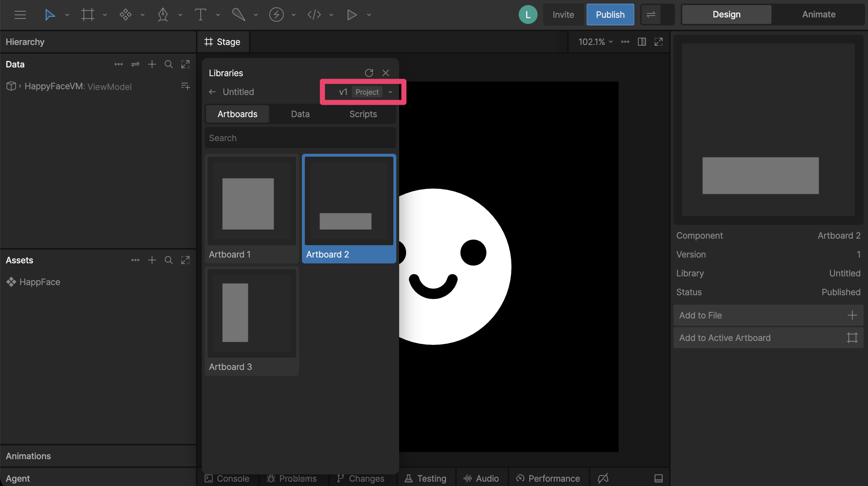The width and height of the screenshot is (868, 486).
Task: Refresh the Libraries panel
Action: coord(369,73)
